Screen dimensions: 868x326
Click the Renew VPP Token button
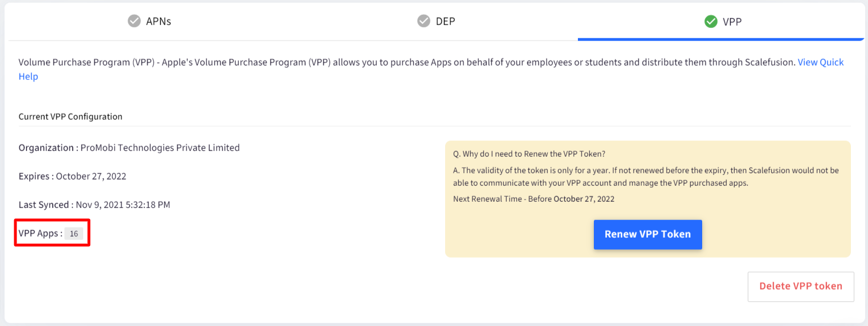click(647, 234)
